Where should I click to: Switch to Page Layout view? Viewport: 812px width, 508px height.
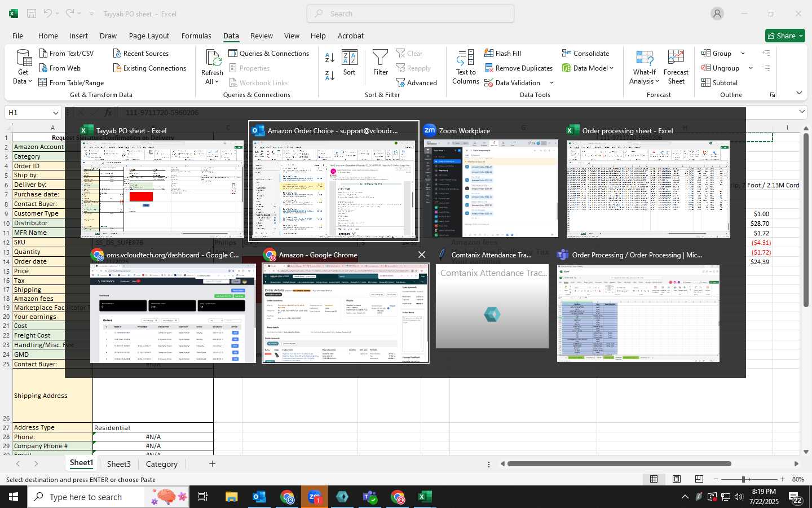pos(677,479)
